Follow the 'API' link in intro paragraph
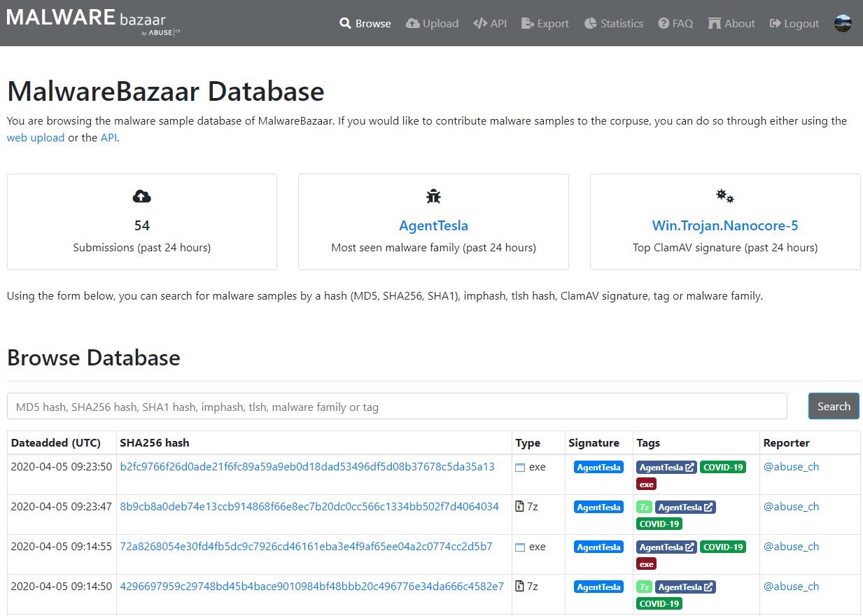The width and height of the screenshot is (863, 616). click(x=108, y=137)
